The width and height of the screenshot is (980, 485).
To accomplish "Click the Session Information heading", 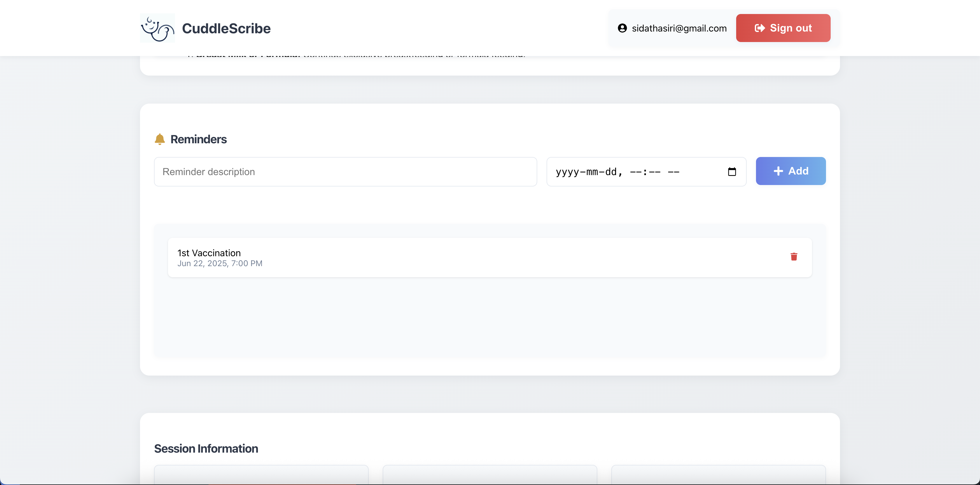I will coord(206,449).
